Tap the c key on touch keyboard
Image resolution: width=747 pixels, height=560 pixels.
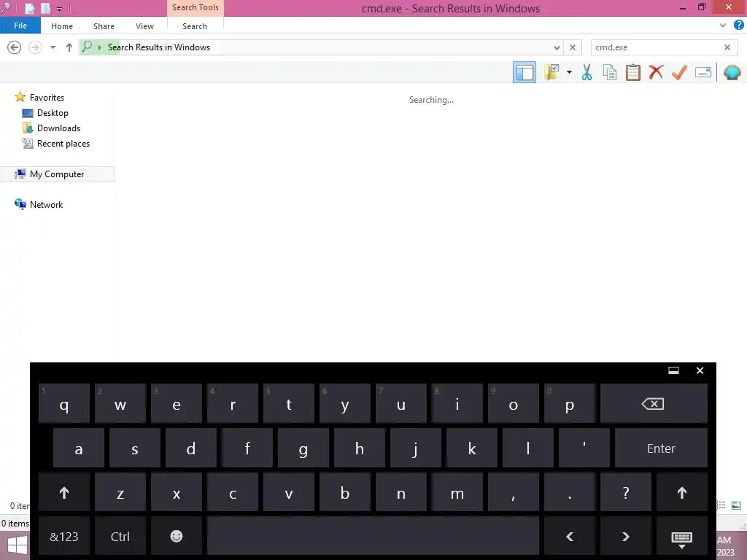233,492
